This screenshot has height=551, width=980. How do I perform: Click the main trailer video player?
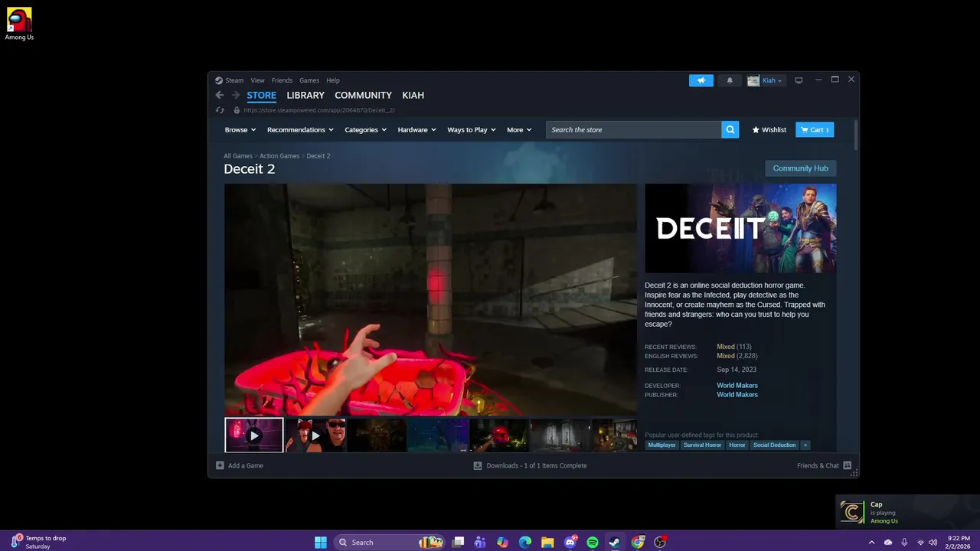[x=430, y=299]
